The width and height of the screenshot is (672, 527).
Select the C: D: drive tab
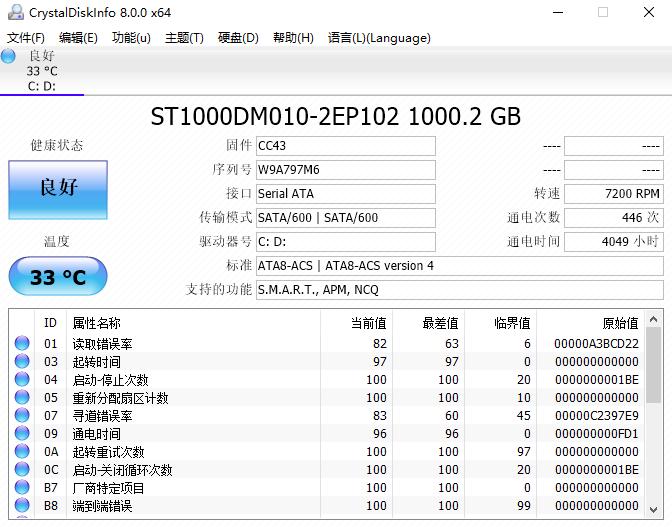[x=42, y=72]
